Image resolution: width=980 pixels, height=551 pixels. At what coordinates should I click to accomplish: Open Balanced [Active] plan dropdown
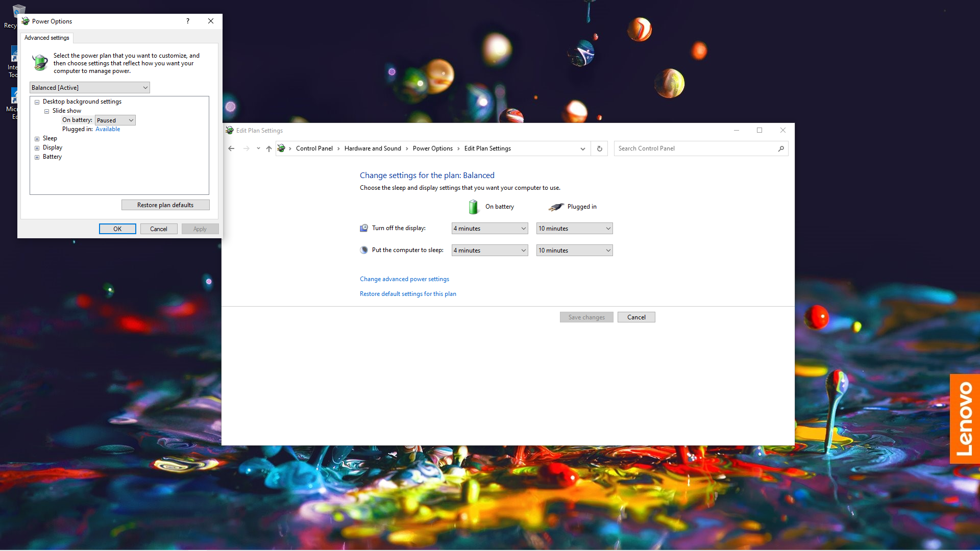[x=89, y=88]
